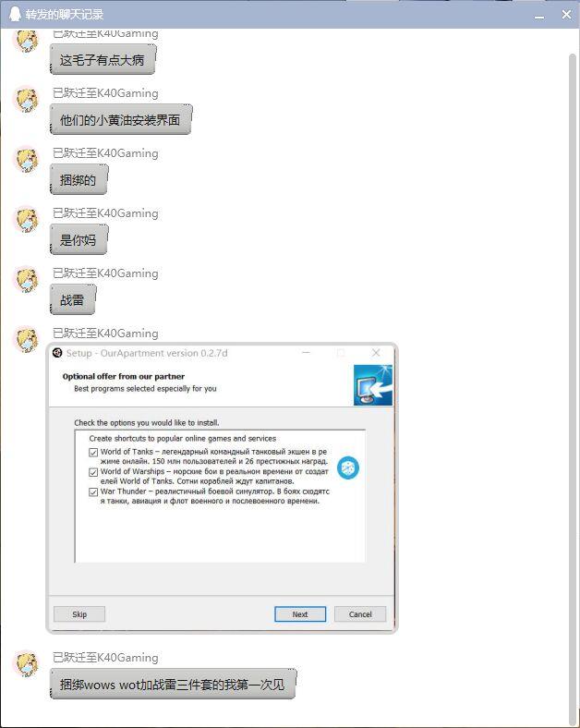Open the installer screenshot image thumbnail
This screenshot has width=580, height=728.
222,488
